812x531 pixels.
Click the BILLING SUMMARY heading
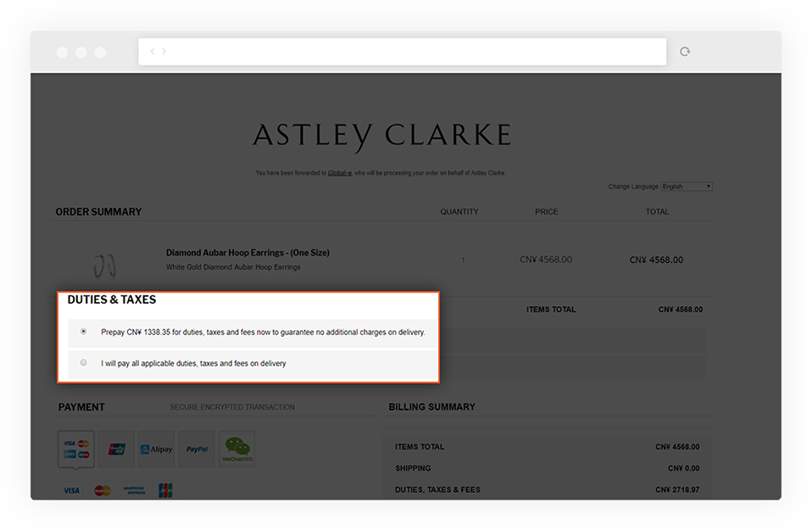(x=432, y=407)
